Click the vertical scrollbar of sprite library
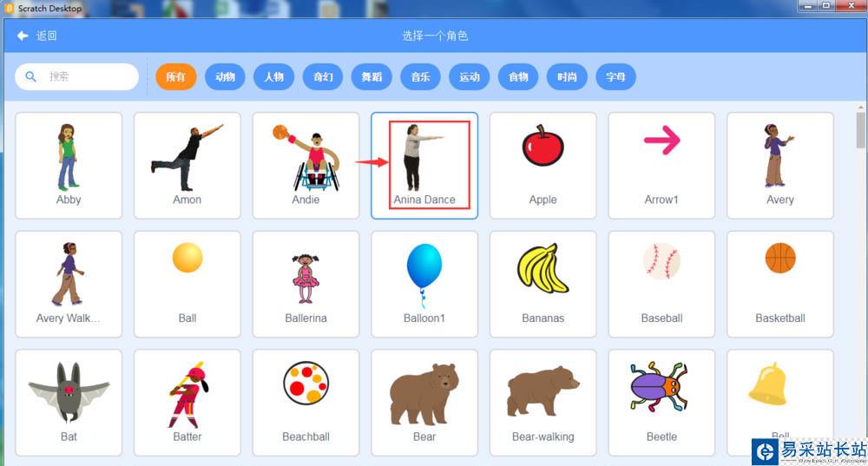This screenshot has width=868, height=466. [861, 129]
